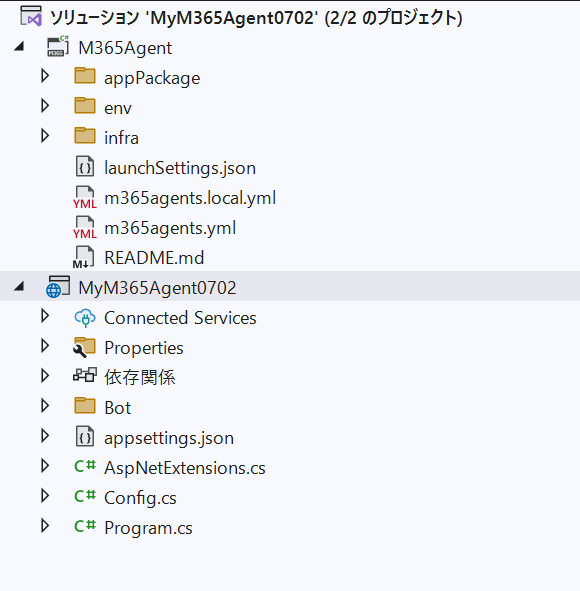Click the YML icon of m365agents.yml
Image resolution: width=580 pixels, height=591 pixels.
coord(85,227)
